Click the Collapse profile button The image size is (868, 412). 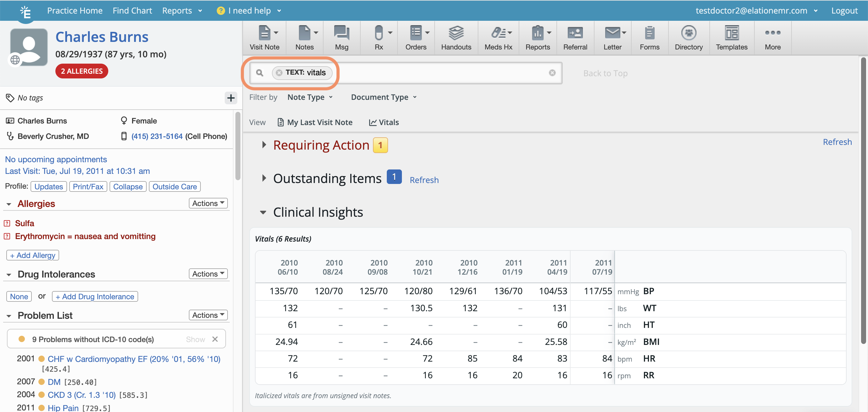pos(128,186)
